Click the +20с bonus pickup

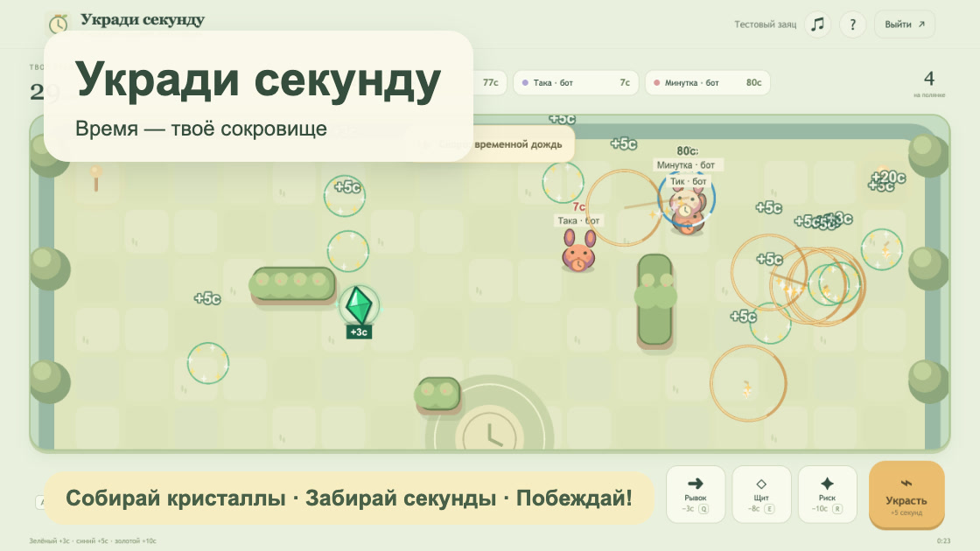point(889,178)
